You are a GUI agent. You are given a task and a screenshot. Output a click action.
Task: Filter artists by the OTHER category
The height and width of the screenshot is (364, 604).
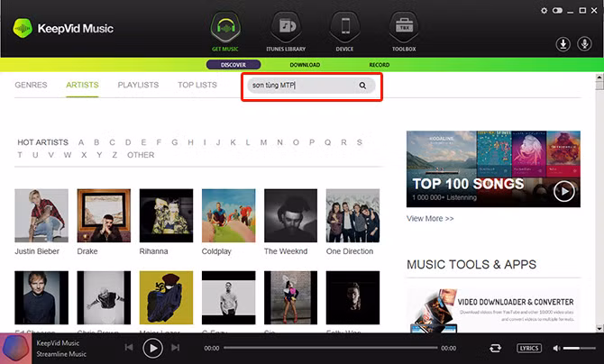click(141, 155)
